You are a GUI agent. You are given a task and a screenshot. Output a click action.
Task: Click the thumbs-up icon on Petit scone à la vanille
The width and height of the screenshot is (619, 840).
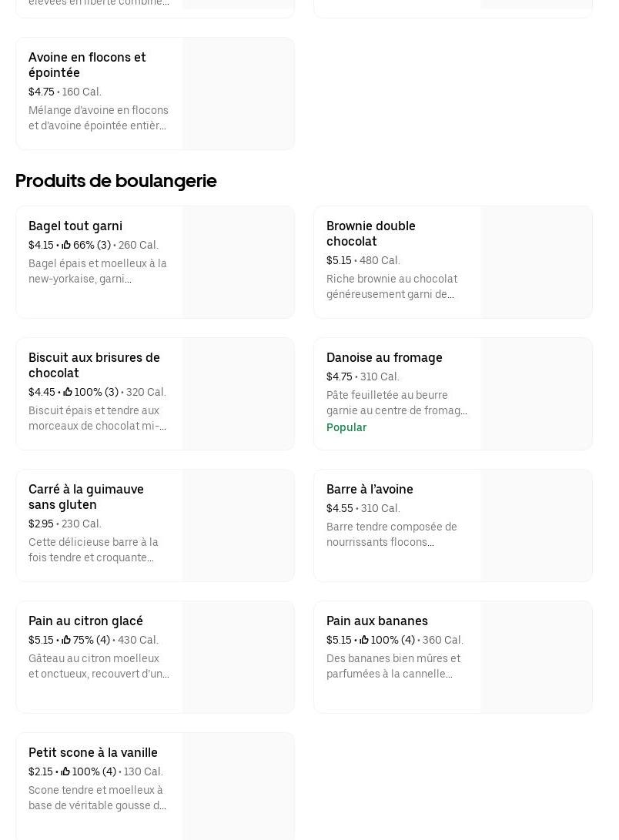(65, 772)
